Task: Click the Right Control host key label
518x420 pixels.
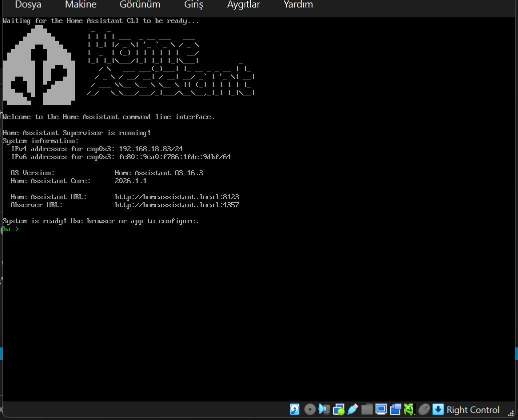Action: coord(473,410)
